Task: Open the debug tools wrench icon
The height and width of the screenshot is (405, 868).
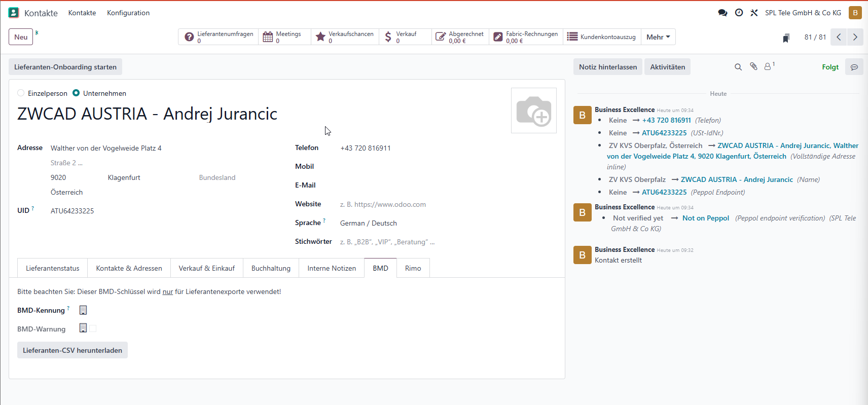Action: 754,13
